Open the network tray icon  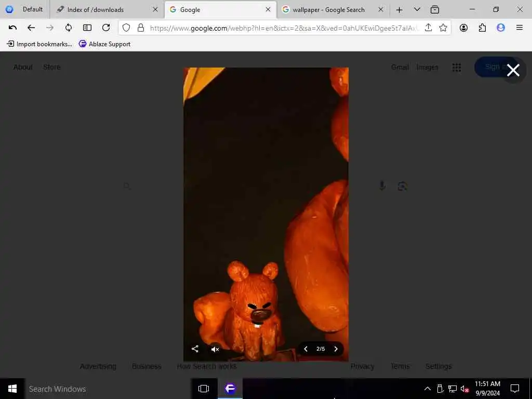[453, 389]
